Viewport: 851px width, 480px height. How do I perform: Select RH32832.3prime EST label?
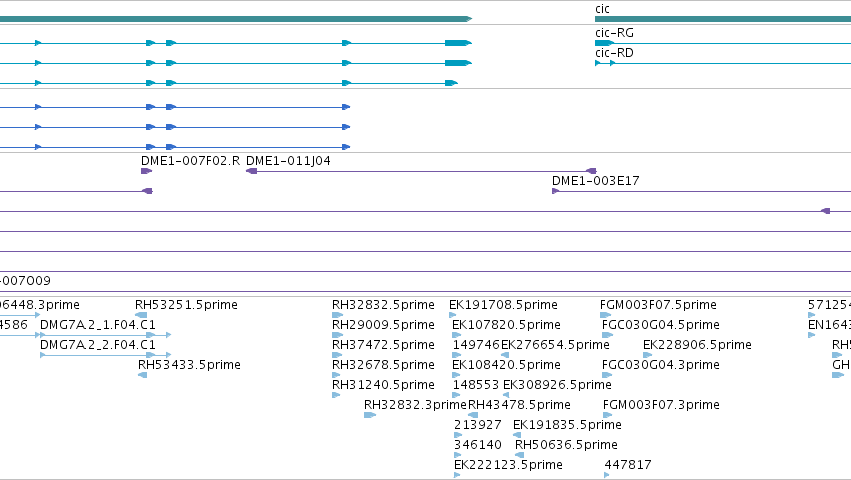415,405
